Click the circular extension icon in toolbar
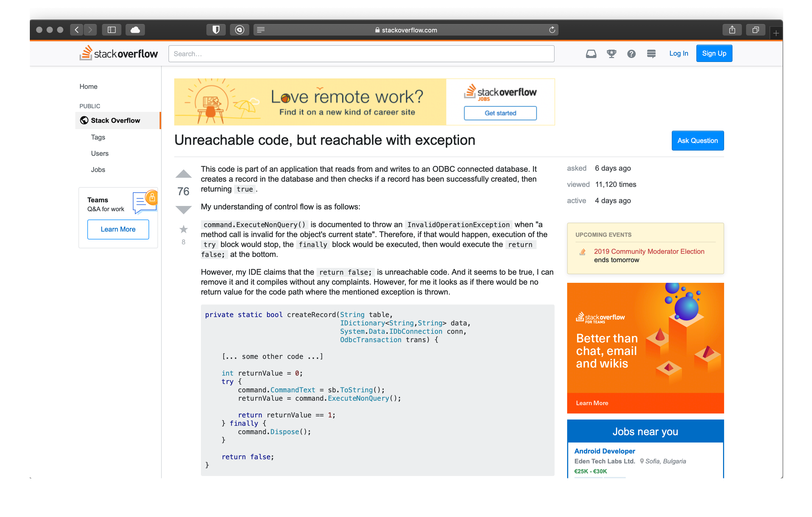The width and height of the screenshot is (812, 517). pos(239,30)
